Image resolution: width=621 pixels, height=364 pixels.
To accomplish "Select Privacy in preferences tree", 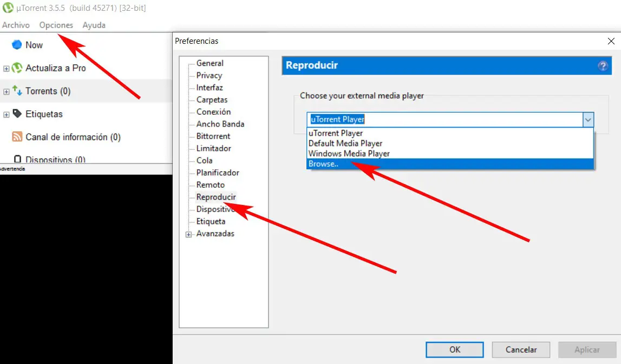I will pos(209,75).
